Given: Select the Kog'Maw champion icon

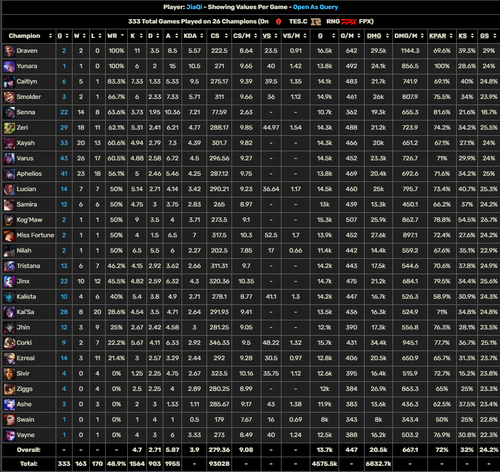Looking at the screenshot, I should [9, 220].
